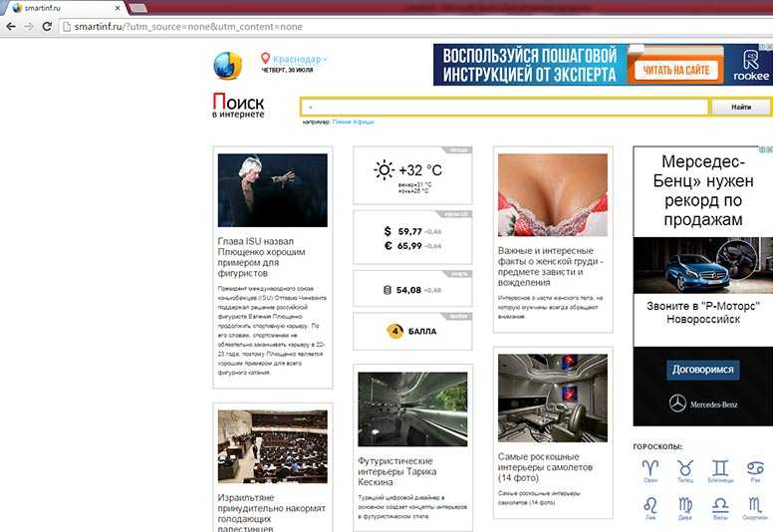Open a new tab button
Viewport: 773px width, 532px height.
click(138, 8)
